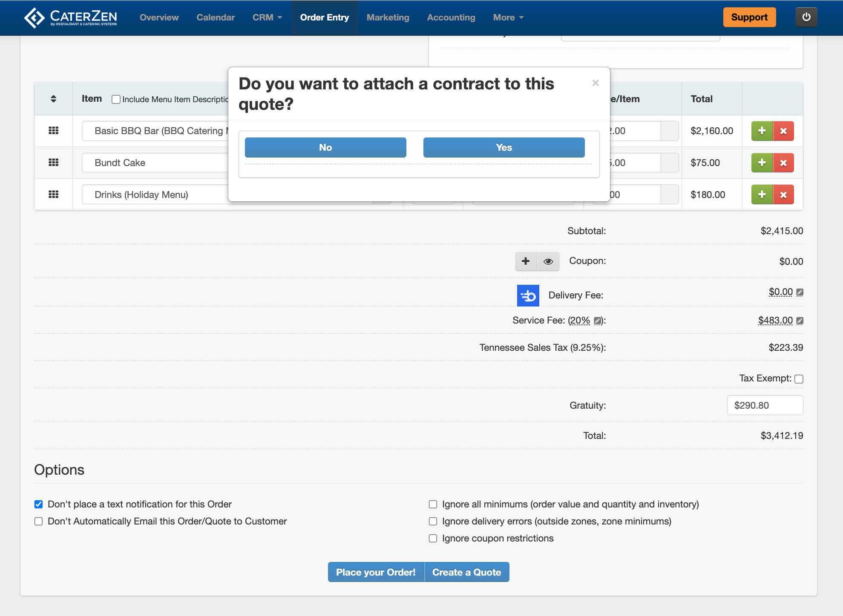Click the blue delivery service icon
The image size is (843, 616).
(528, 295)
